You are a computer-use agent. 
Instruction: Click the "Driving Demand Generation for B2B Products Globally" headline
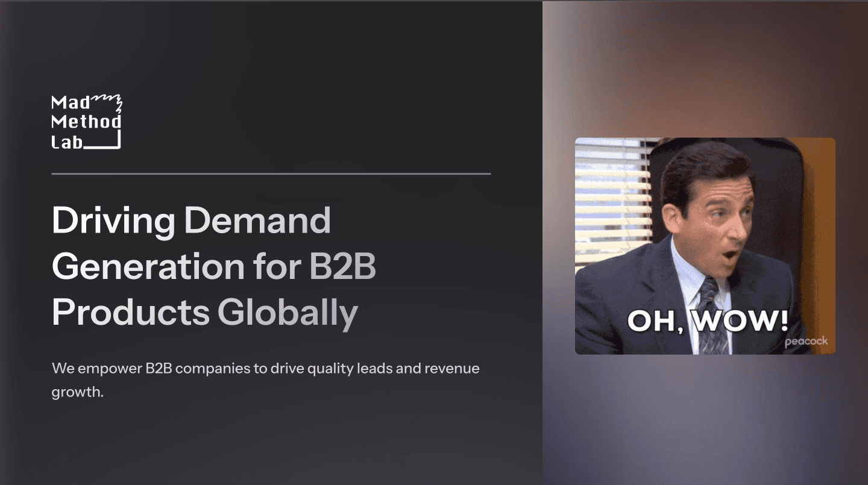click(214, 267)
